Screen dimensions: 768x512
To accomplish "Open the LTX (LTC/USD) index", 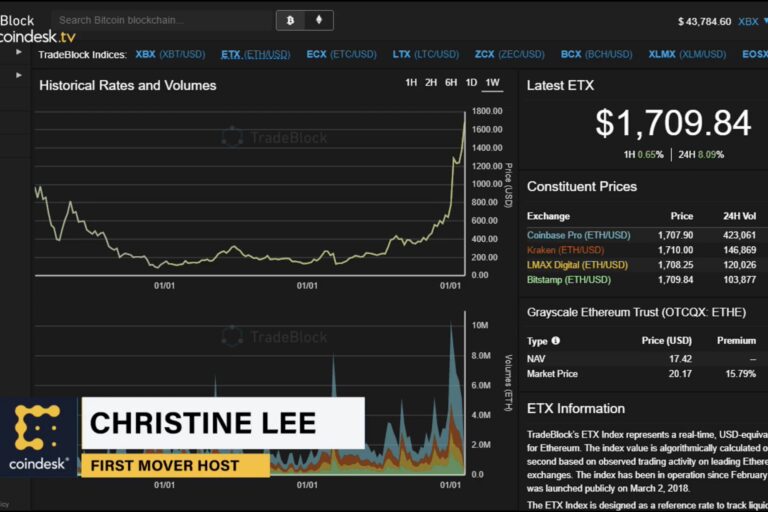I will (426, 54).
